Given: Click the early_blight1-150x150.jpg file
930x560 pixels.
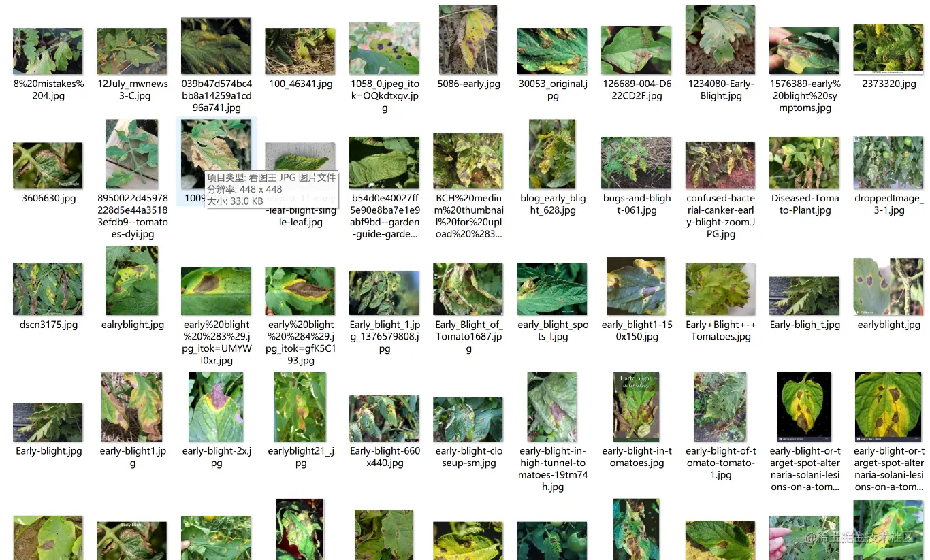Looking at the screenshot, I should click(x=637, y=286).
